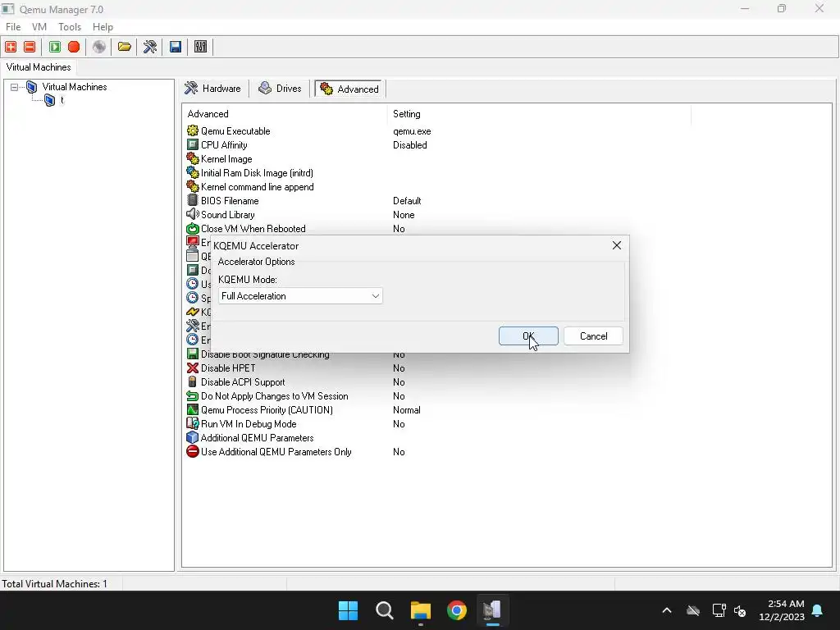The width and height of the screenshot is (840, 630).
Task: Click 'Total Virtual Machines: 1' status text
Action: click(55, 583)
